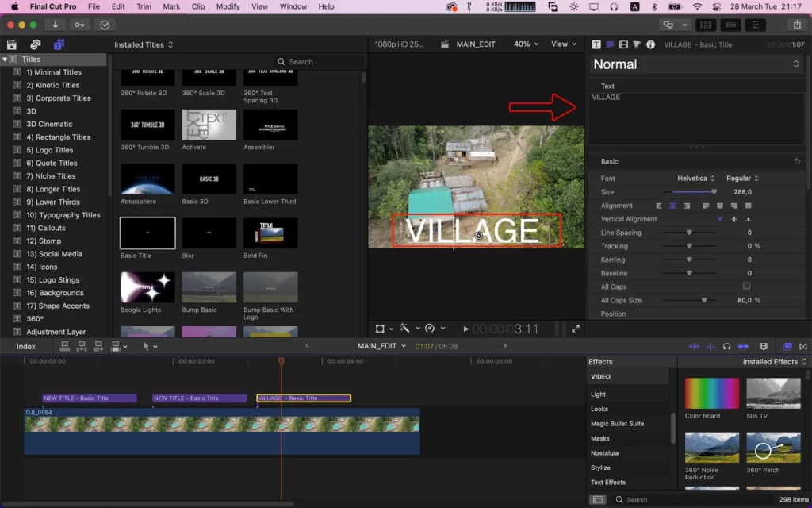This screenshot has height=508, width=812.
Task: Open the Info inspector icon
Action: pyautogui.click(x=650, y=44)
